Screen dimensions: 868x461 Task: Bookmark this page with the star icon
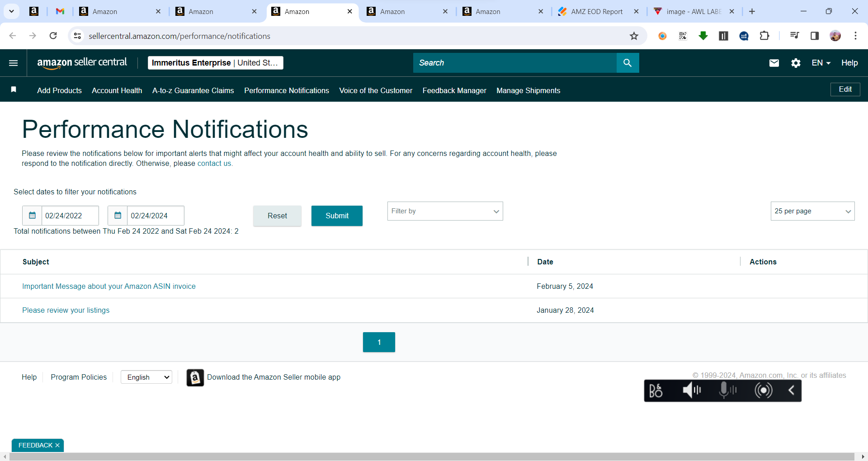pyautogui.click(x=634, y=36)
